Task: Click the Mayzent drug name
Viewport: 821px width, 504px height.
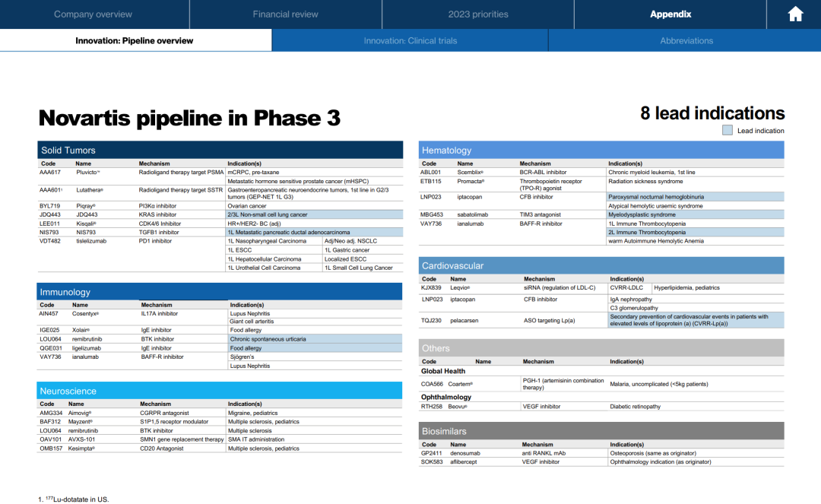Action: [x=80, y=422]
